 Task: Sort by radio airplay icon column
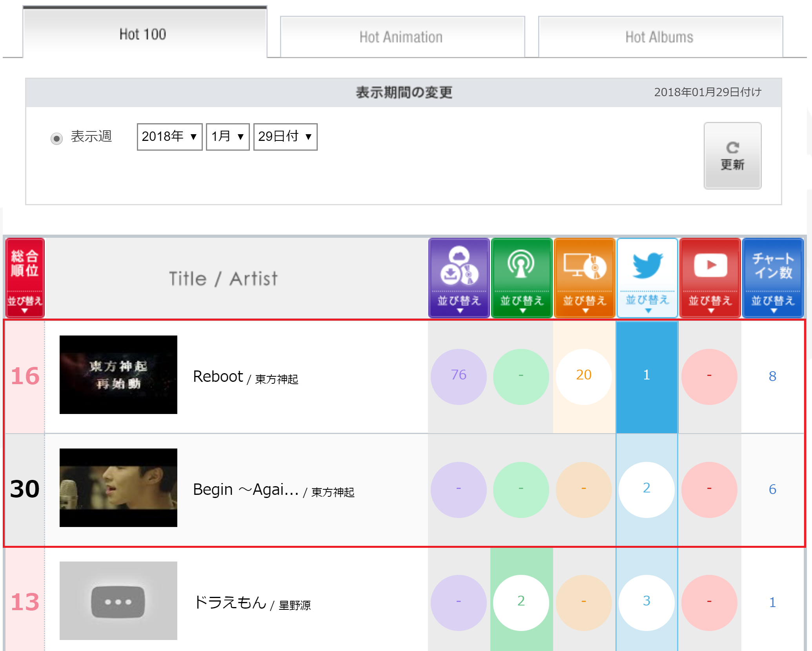click(521, 278)
